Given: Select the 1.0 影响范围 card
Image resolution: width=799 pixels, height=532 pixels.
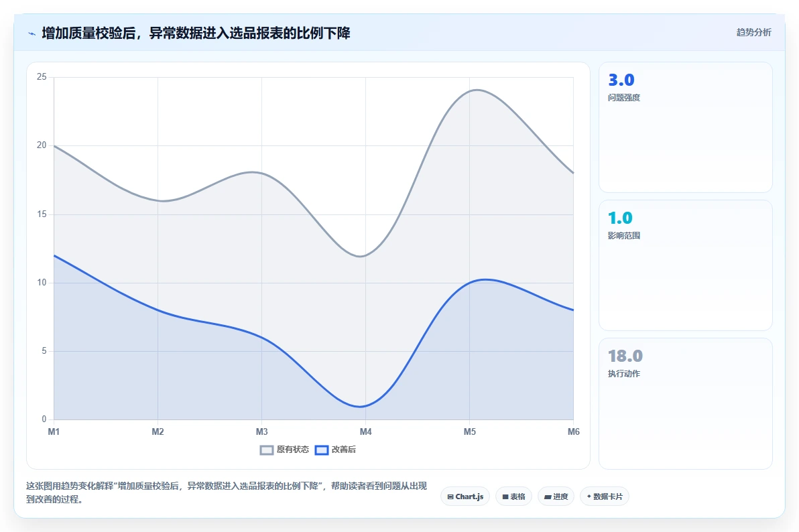Looking at the screenshot, I should click(685, 265).
